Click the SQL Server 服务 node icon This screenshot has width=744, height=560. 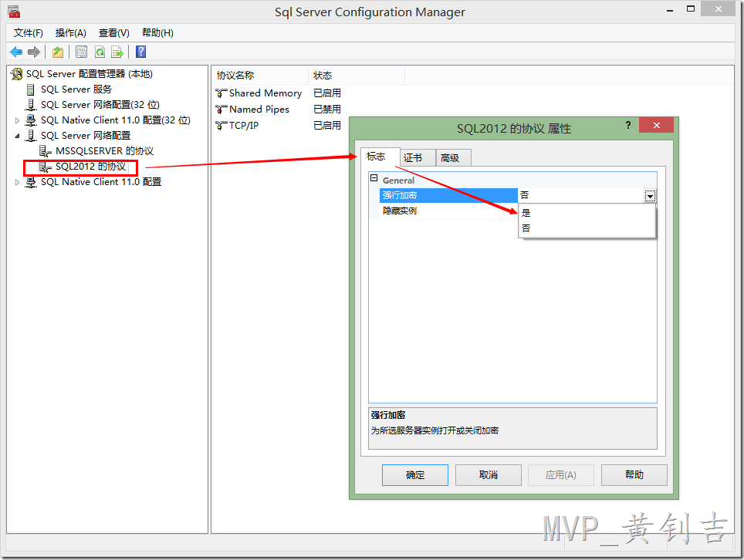pyautogui.click(x=31, y=89)
